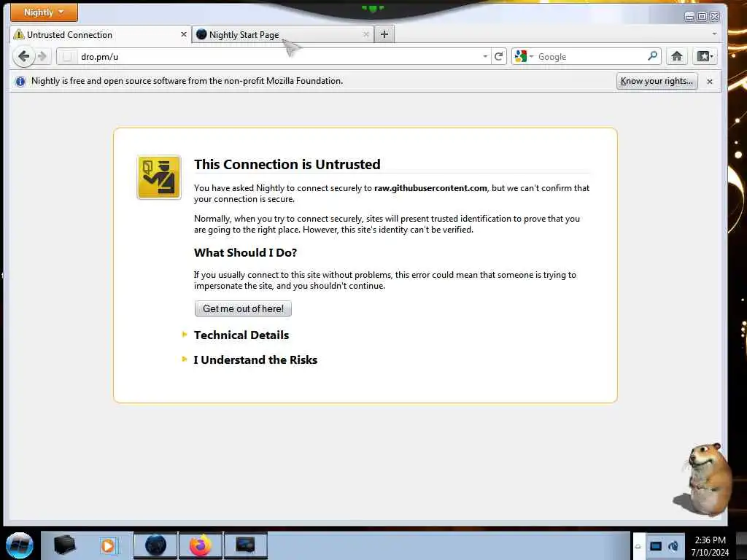Open the clock showing 2:36 PM
This screenshot has height=560, width=747.
click(x=710, y=546)
